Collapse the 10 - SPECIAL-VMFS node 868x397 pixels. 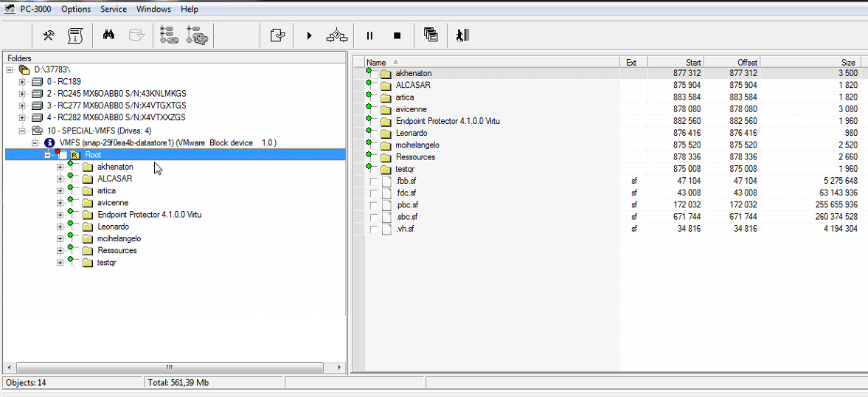point(22,131)
